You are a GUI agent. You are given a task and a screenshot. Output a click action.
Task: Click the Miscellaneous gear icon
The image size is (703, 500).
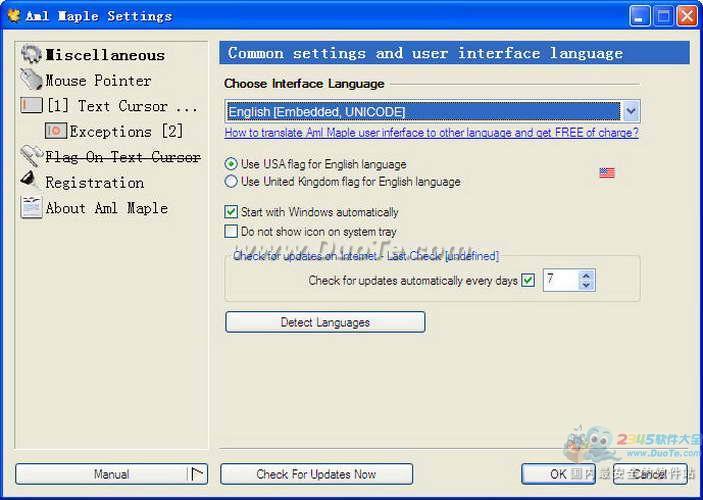pos(31,54)
